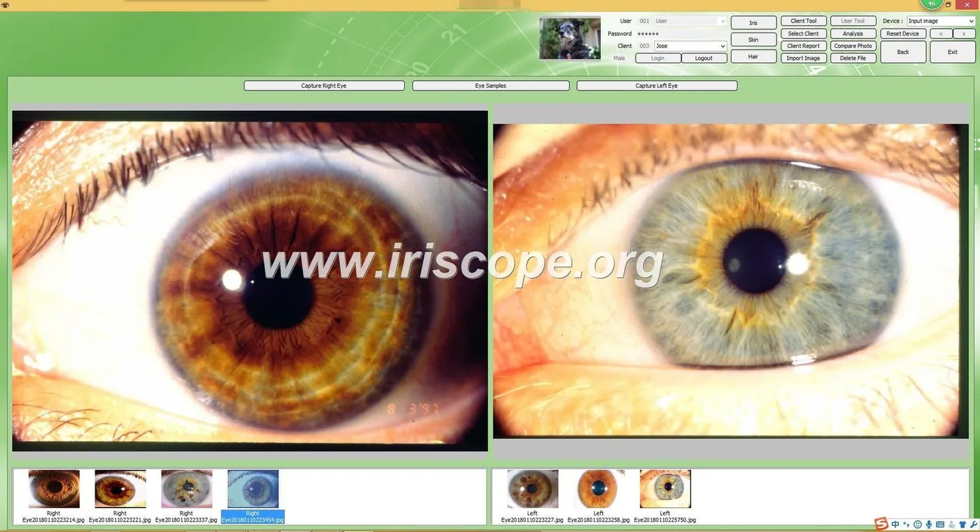Click the green 46 badge in title bar

point(932,3)
